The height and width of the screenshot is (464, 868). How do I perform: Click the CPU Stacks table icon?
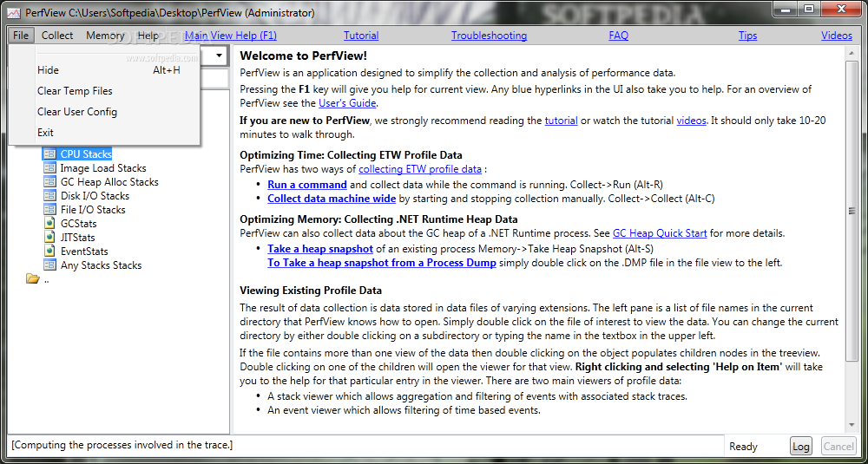(49, 154)
